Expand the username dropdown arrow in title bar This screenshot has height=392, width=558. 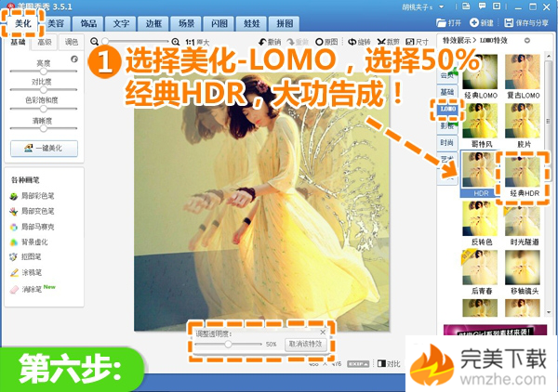pos(441,7)
